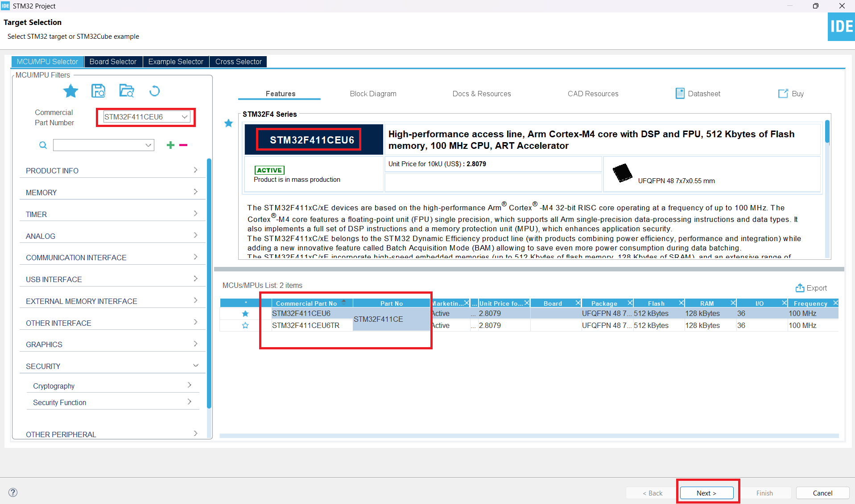Open the Commercial Part Number dropdown
This screenshot has height=504, width=855.
tap(184, 117)
